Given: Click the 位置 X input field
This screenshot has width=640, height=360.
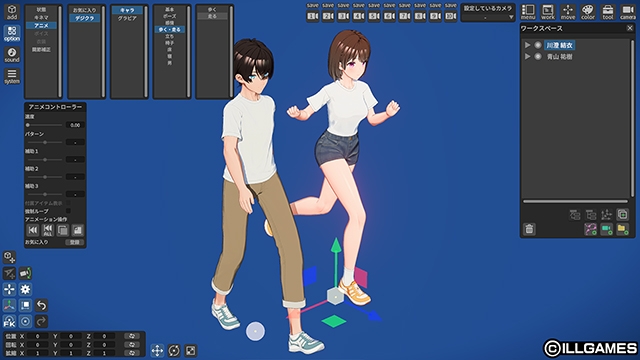Looking at the screenshot, I should tap(38, 336).
